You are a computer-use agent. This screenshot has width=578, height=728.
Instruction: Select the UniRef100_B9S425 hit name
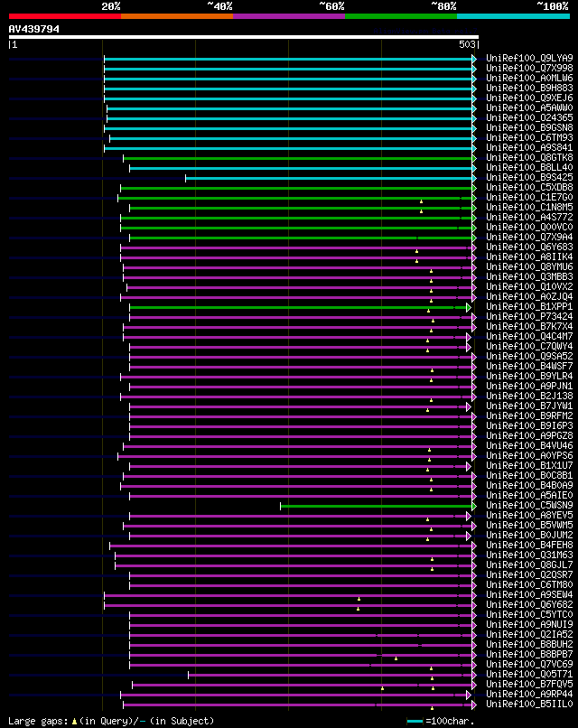pyautogui.click(x=529, y=177)
